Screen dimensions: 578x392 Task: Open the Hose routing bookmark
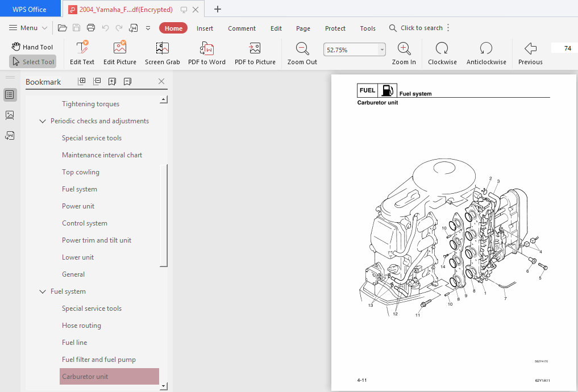tap(81, 326)
